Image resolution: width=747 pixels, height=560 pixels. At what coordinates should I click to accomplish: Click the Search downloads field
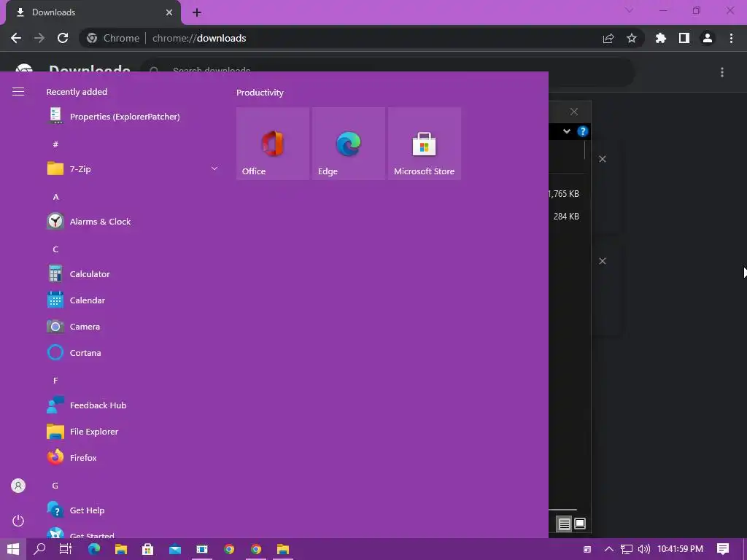click(387, 72)
